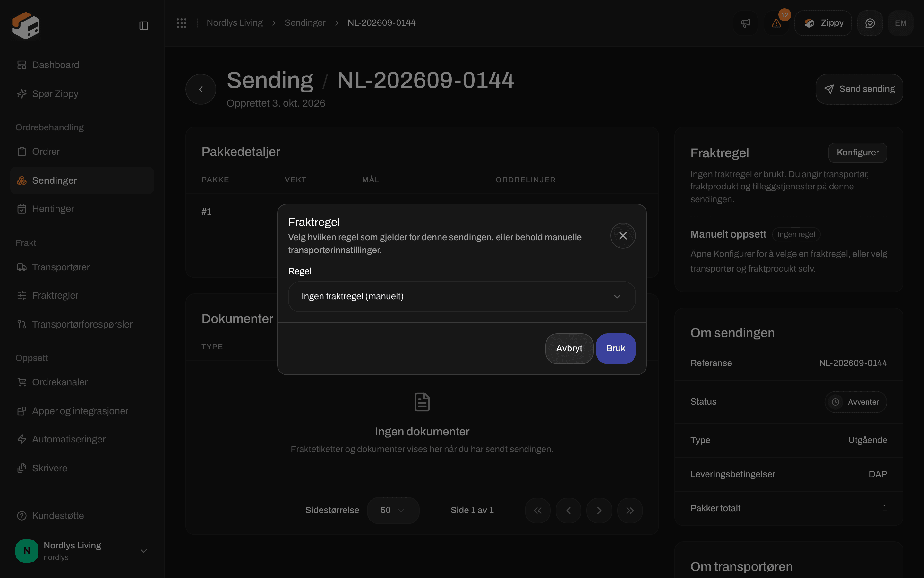Open the Zippy assistant button
Viewport: 924px width, 578px height.
coord(823,23)
